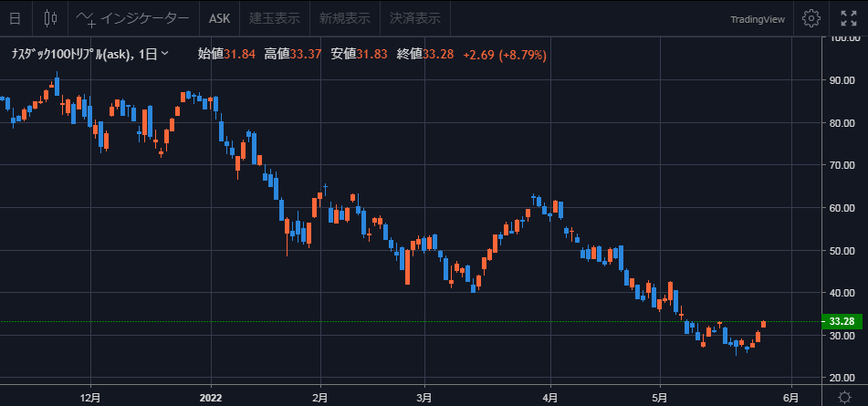Toggle 決済表示 settlement display
868x406 pixels.
(x=415, y=18)
